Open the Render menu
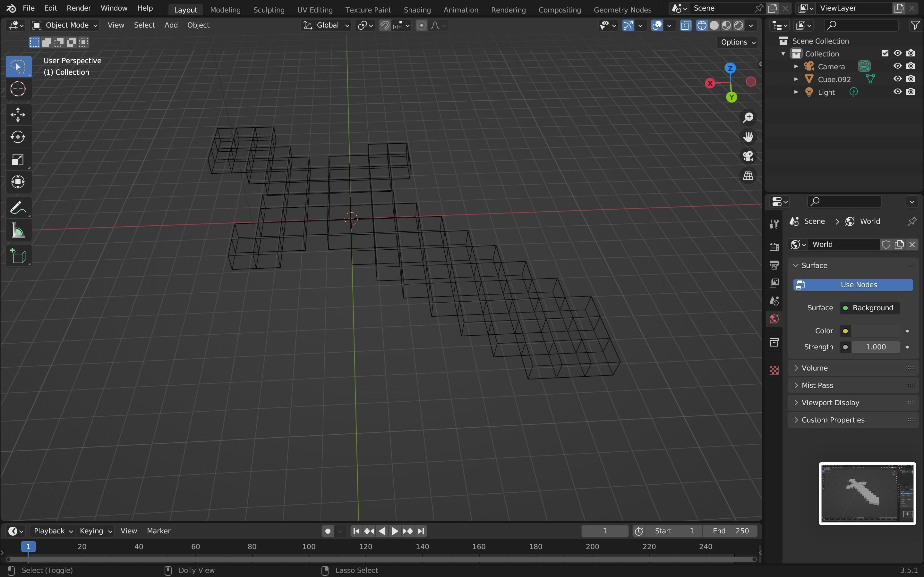 click(79, 8)
